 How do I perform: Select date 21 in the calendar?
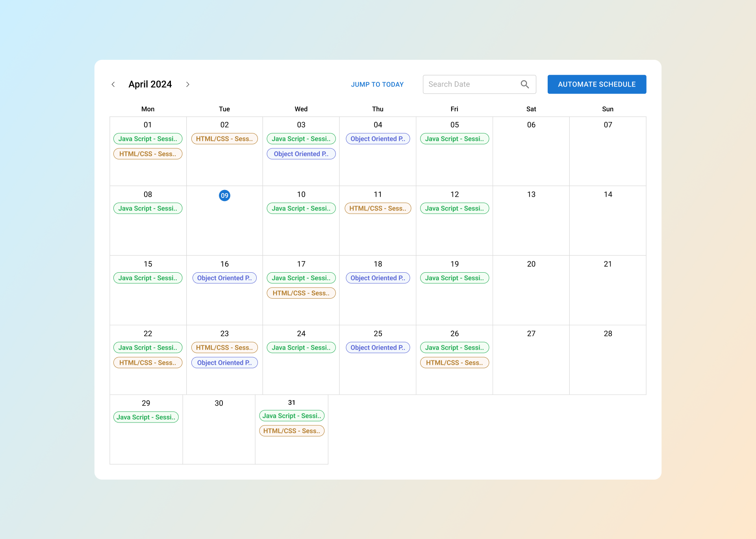point(608,264)
